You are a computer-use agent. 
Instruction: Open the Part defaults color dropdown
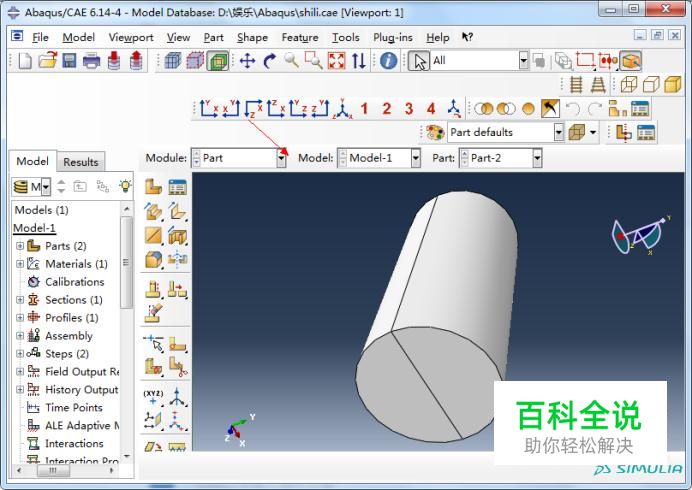click(559, 132)
